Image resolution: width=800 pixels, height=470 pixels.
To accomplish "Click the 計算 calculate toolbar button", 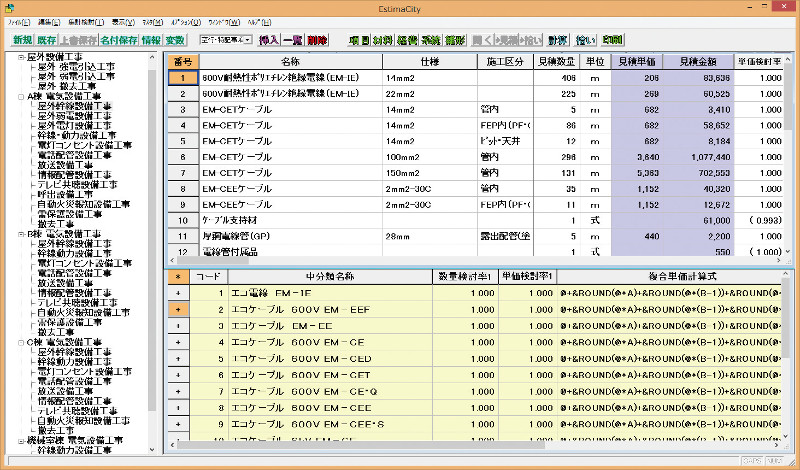I will pyautogui.click(x=558, y=40).
